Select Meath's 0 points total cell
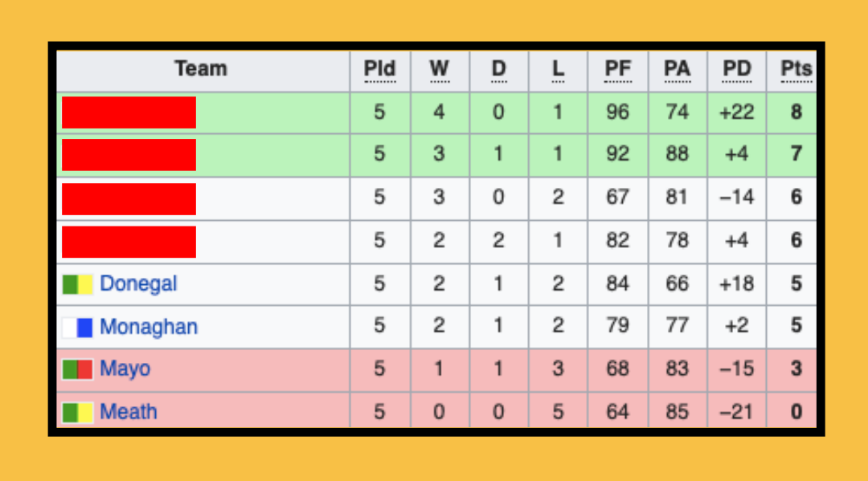Screen dimensions: 868x481 [x=796, y=413]
